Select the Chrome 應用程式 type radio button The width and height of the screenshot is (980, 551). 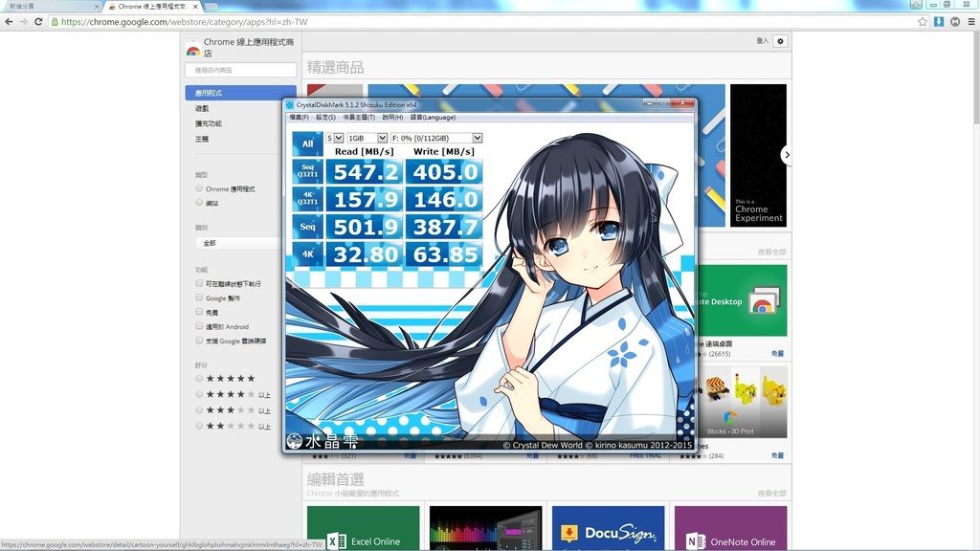point(199,188)
